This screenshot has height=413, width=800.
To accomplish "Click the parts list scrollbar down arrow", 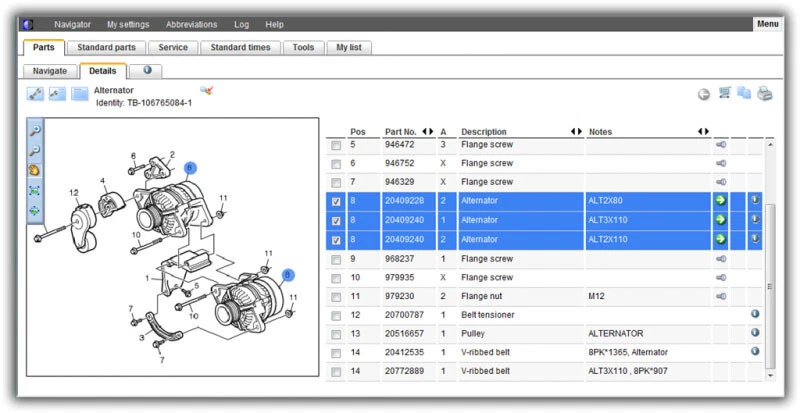I will [x=770, y=375].
